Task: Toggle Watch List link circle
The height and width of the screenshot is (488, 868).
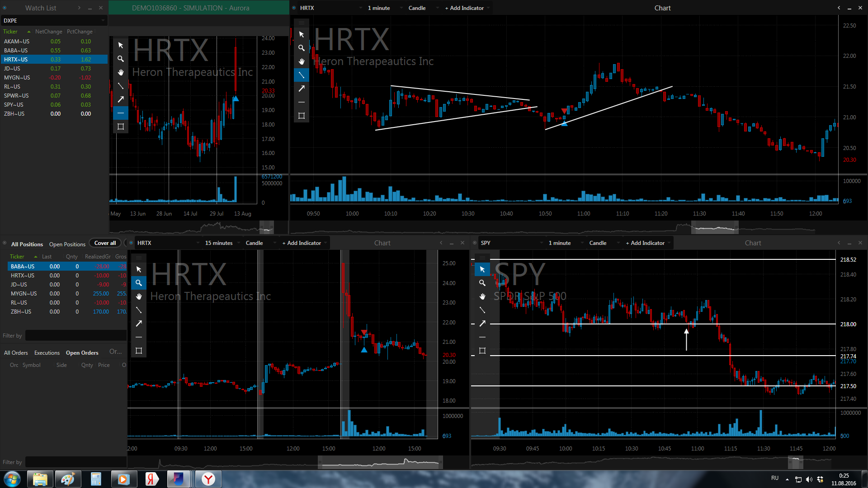Action: pos(5,8)
